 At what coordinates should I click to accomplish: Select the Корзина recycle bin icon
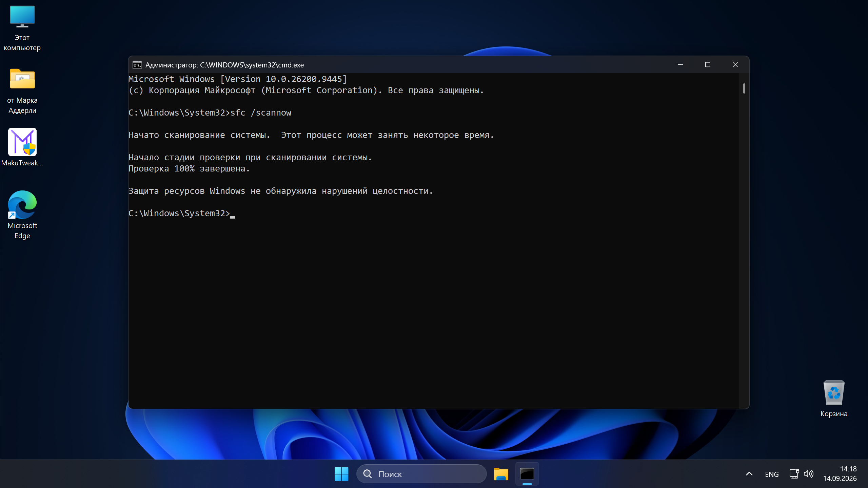tap(834, 399)
